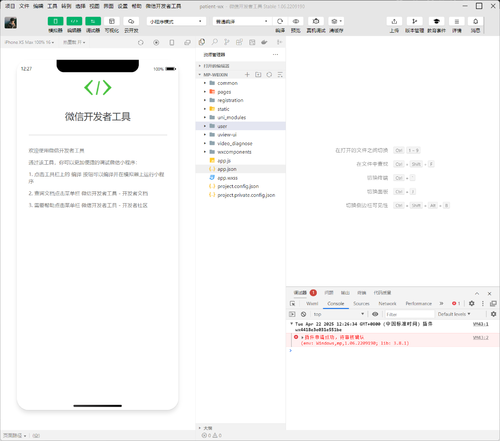Screen dimensions: 500x441
Task: Open the 详情 details panel
Action: [x=457, y=21]
